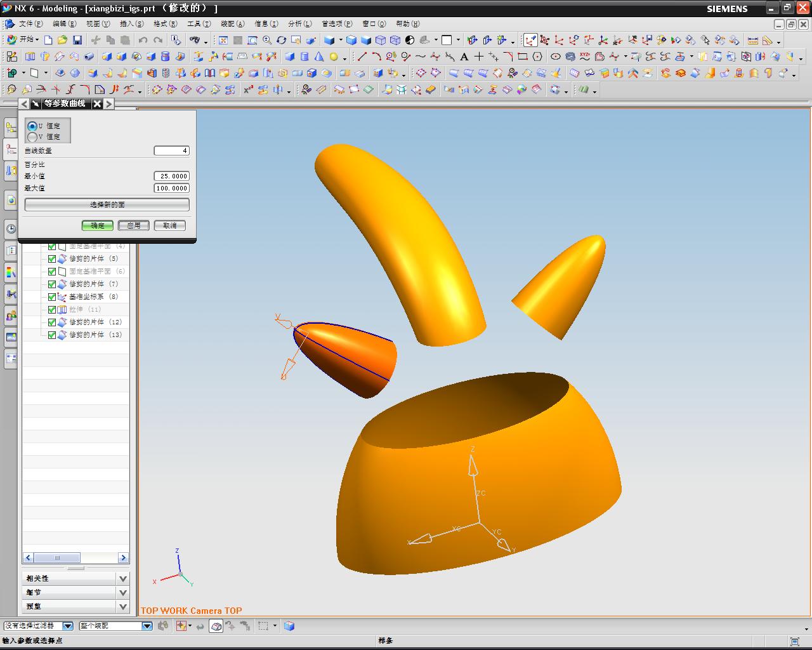Select the Sphere primitive icon
Viewport: 812px width, 650px height.
click(x=334, y=56)
